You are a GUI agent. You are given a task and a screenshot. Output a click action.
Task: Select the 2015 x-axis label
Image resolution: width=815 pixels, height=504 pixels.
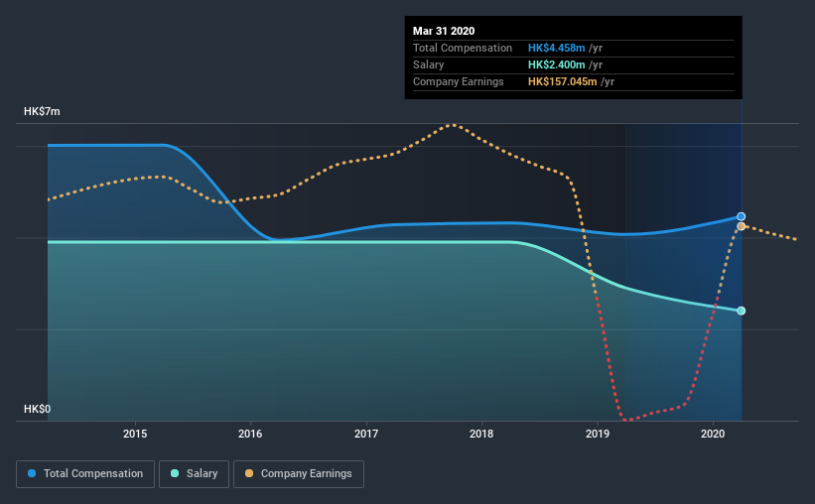(135, 434)
